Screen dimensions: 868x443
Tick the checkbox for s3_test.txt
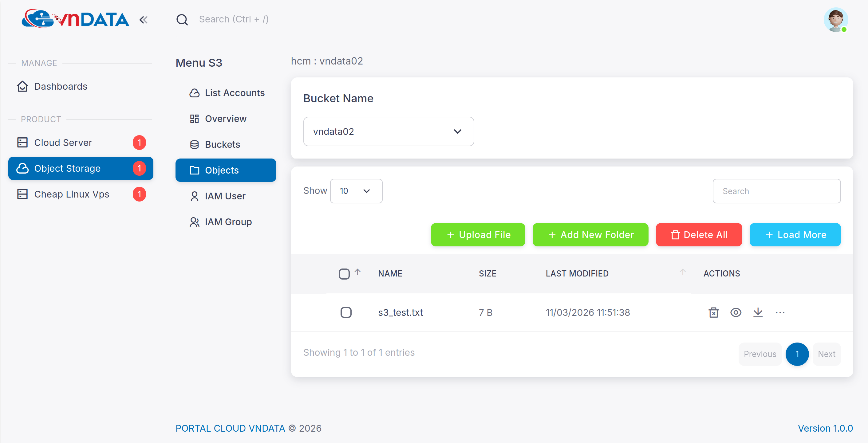click(x=346, y=312)
